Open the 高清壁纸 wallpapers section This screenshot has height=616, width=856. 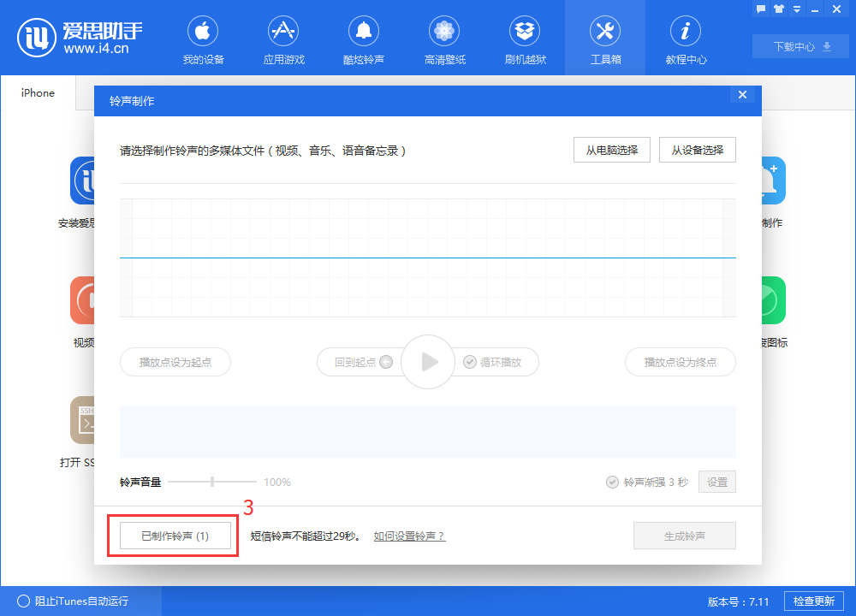[443, 38]
